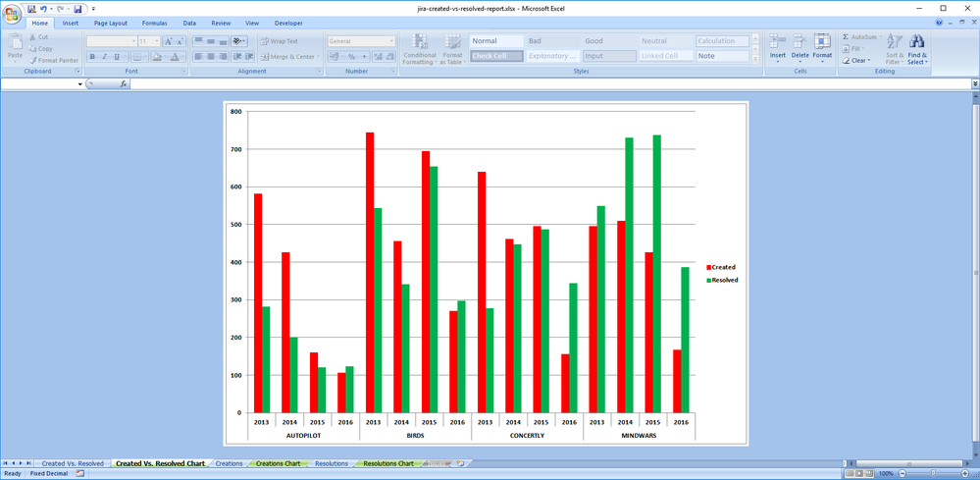Open Format as Table gallery
The width and height of the screenshot is (980, 480).
click(x=452, y=49)
